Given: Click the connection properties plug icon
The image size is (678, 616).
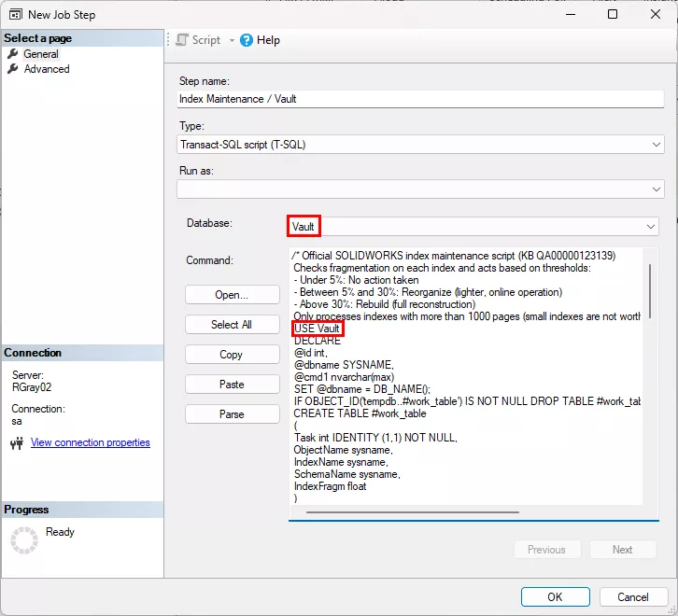Looking at the screenshot, I should [x=17, y=443].
